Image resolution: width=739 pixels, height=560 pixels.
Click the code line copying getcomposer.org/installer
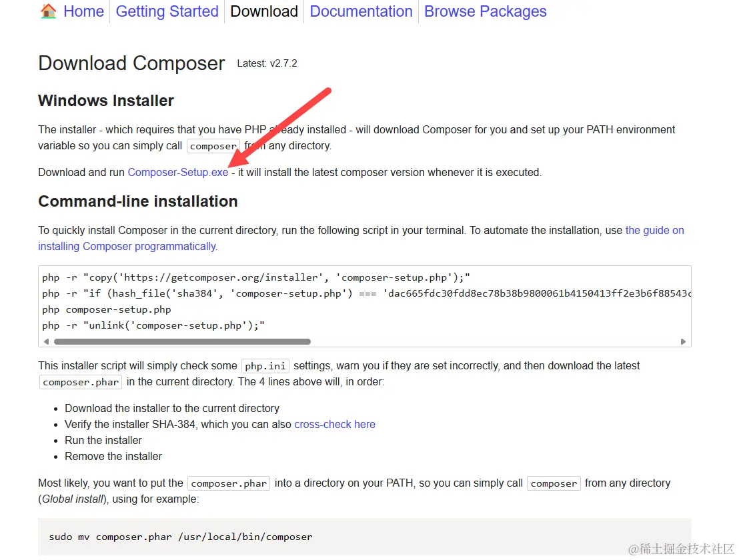[256, 277]
